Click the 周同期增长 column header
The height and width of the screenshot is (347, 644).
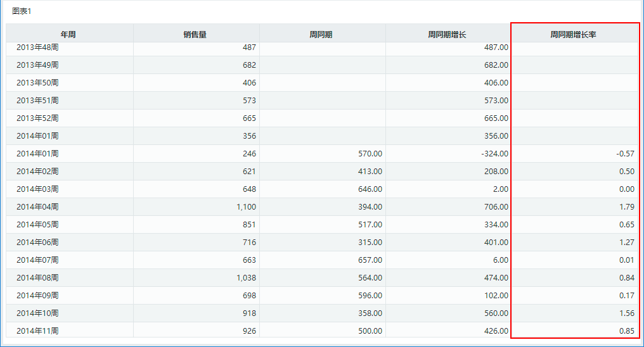click(448, 33)
